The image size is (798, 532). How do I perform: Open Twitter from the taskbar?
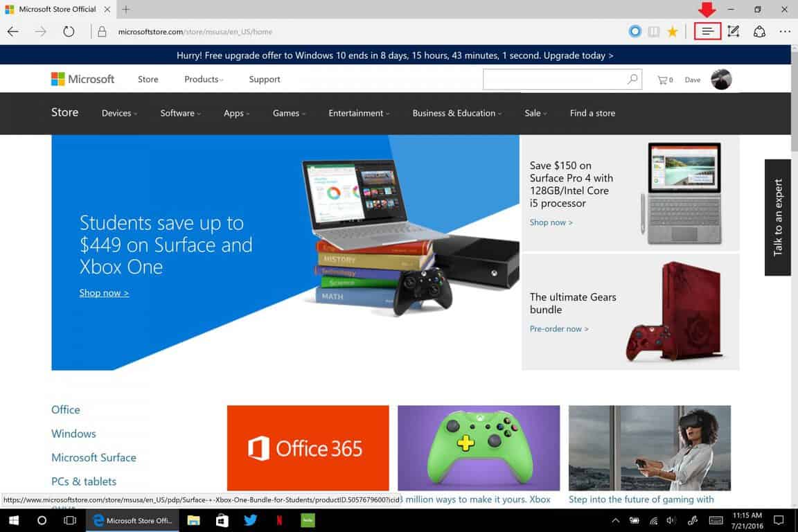(x=250, y=520)
